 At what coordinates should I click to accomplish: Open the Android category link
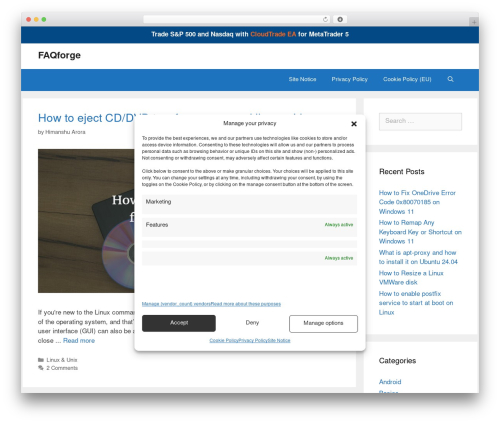point(390,382)
